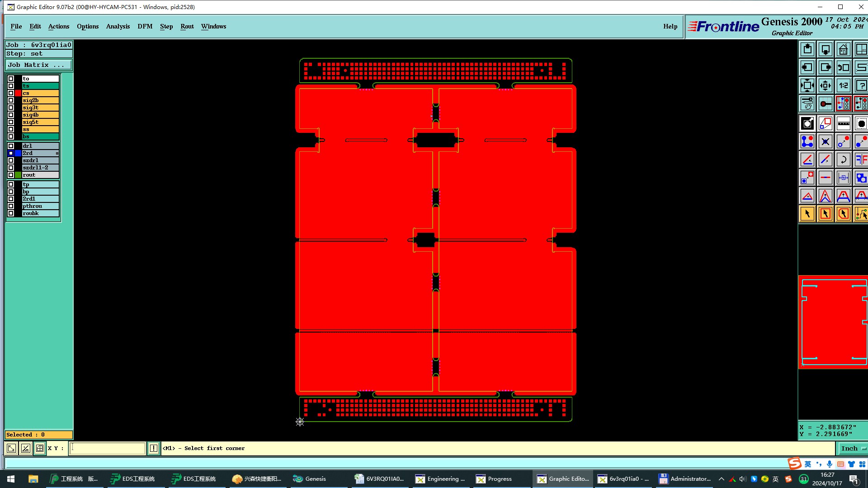Click the blue X delete feature icon
Viewport: 868px width, 488px height.
pos(825,141)
